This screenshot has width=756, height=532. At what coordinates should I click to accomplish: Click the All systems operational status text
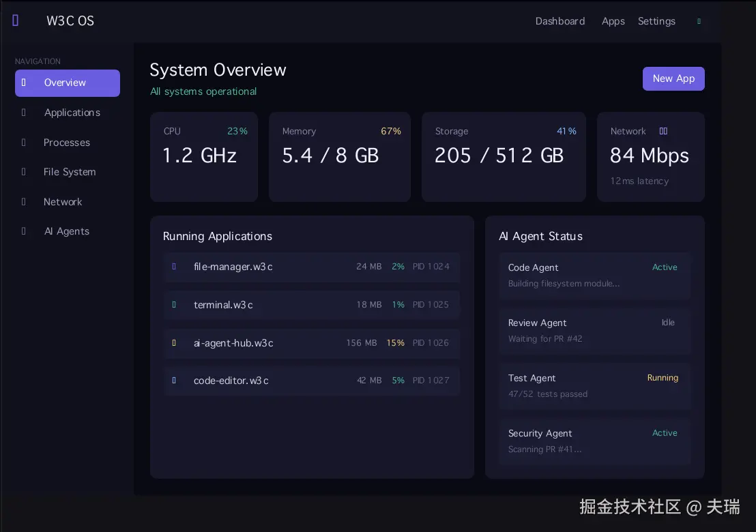(x=203, y=91)
